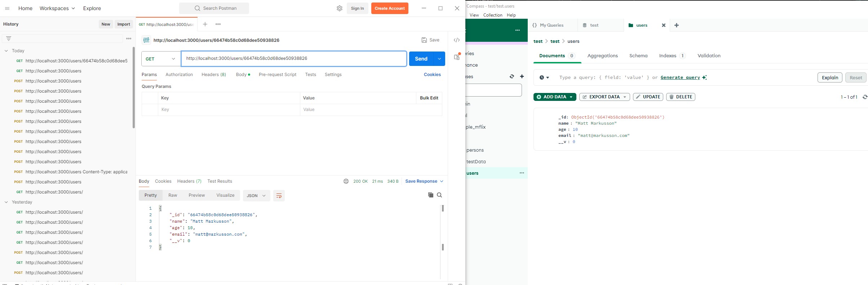Screen dimensions: 868x285
Task: Open HTTP method GET dropdown
Action: (x=161, y=59)
